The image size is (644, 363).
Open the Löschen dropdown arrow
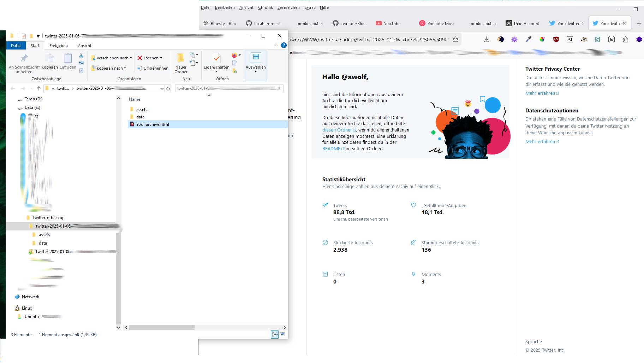[x=161, y=58]
